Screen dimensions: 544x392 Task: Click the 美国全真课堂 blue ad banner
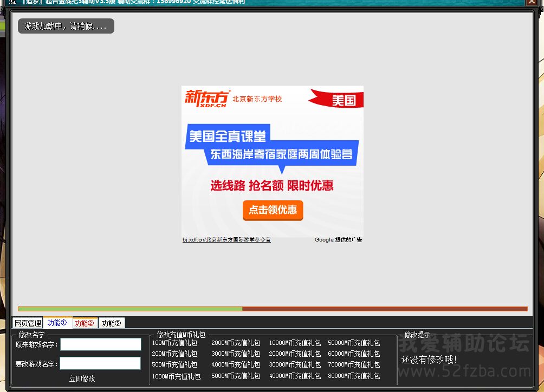(228, 135)
